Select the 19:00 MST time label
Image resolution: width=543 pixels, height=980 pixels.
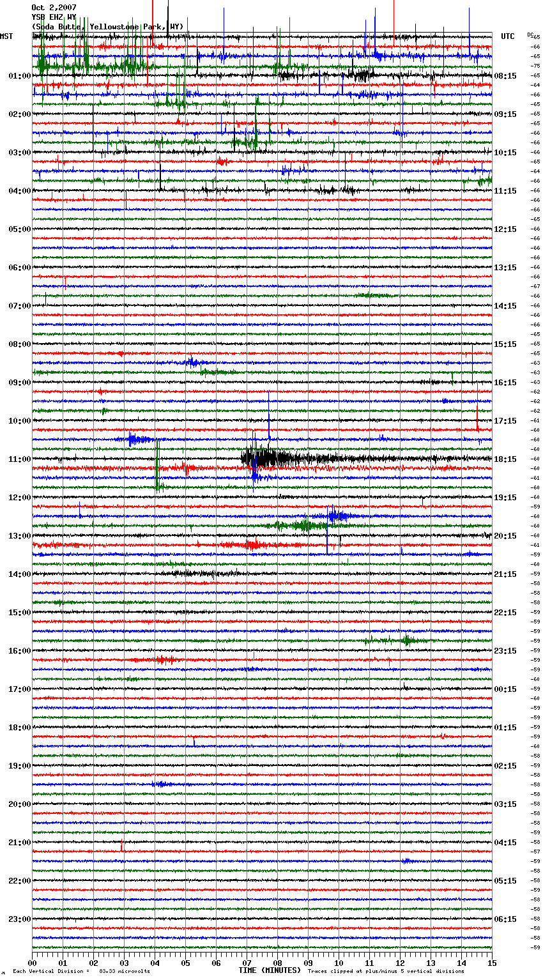point(20,766)
